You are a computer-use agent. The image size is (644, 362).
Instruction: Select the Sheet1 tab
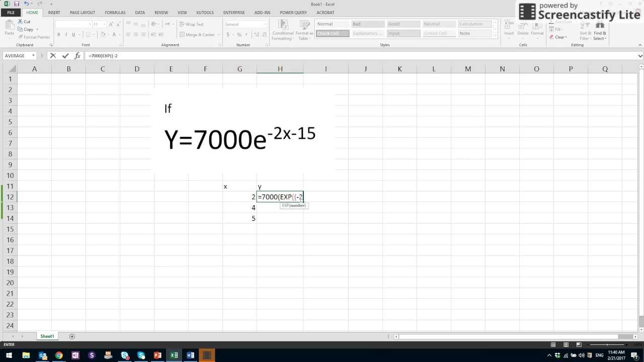(47, 336)
